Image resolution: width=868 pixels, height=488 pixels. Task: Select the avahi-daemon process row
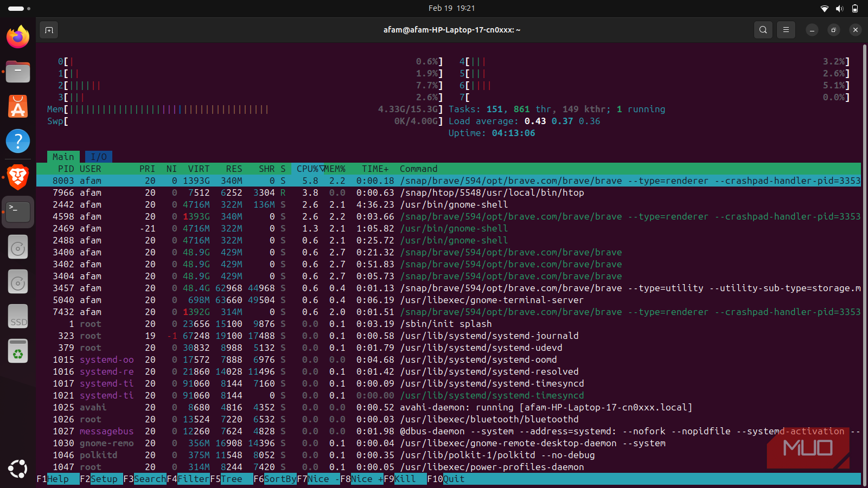(x=449, y=407)
